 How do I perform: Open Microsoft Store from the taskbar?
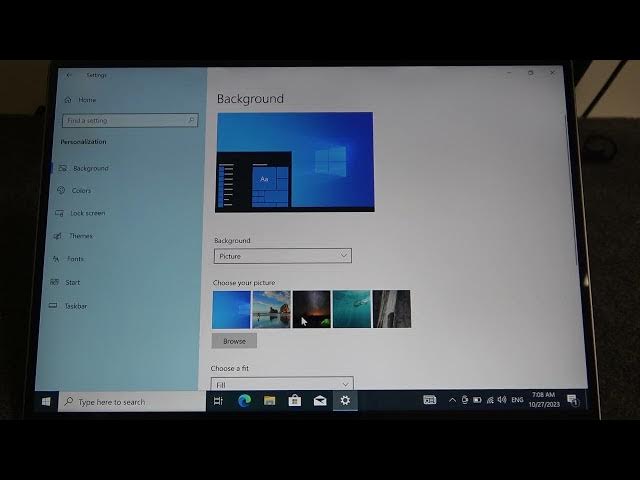click(295, 401)
